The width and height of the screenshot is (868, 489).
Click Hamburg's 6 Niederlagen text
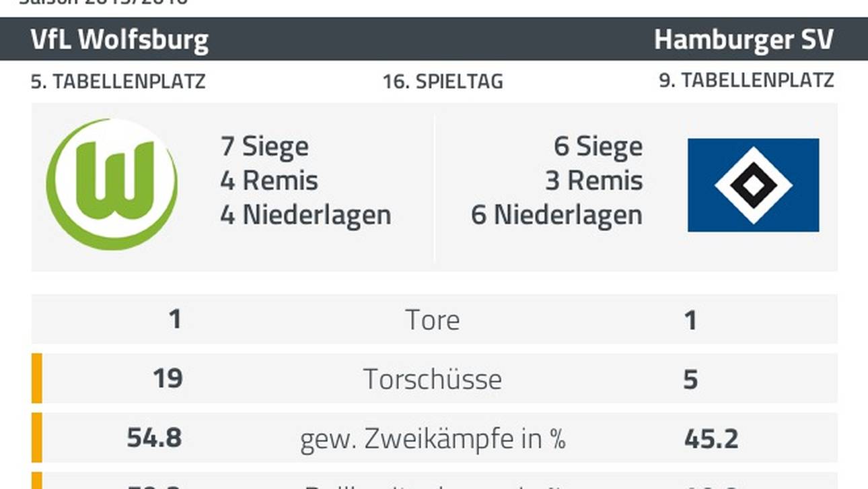tap(556, 215)
